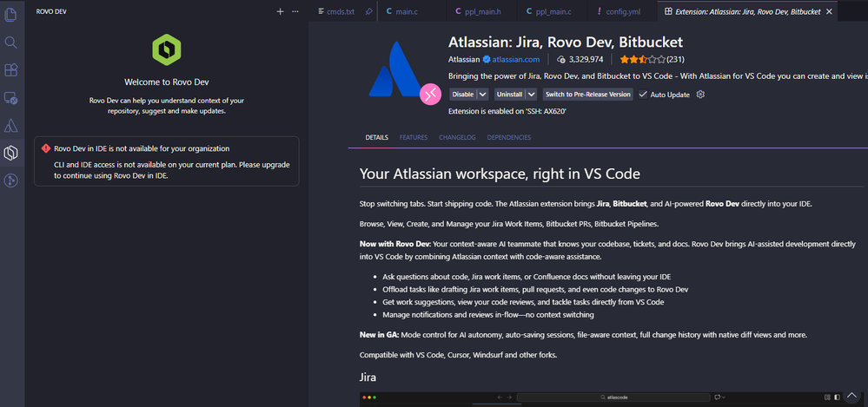
Task: Click the 'Welcome to Rovo Dev' heading
Action: click(167, 82)
